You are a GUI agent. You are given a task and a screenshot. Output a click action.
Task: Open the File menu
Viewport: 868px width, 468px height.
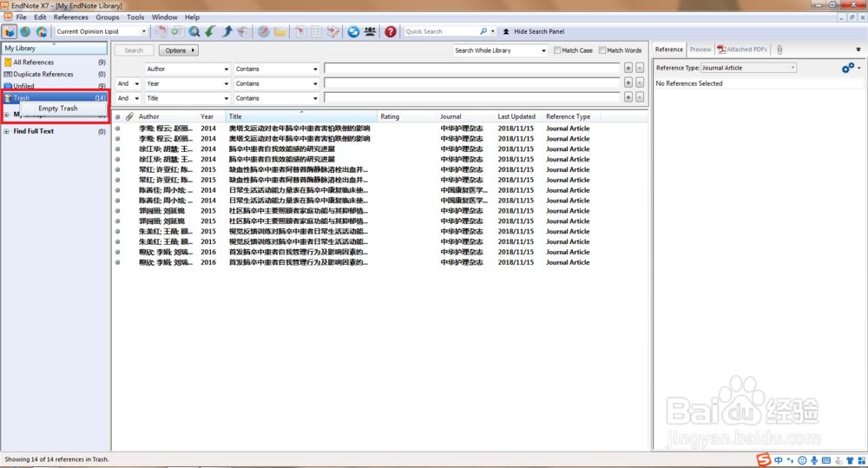click(21, 17)
